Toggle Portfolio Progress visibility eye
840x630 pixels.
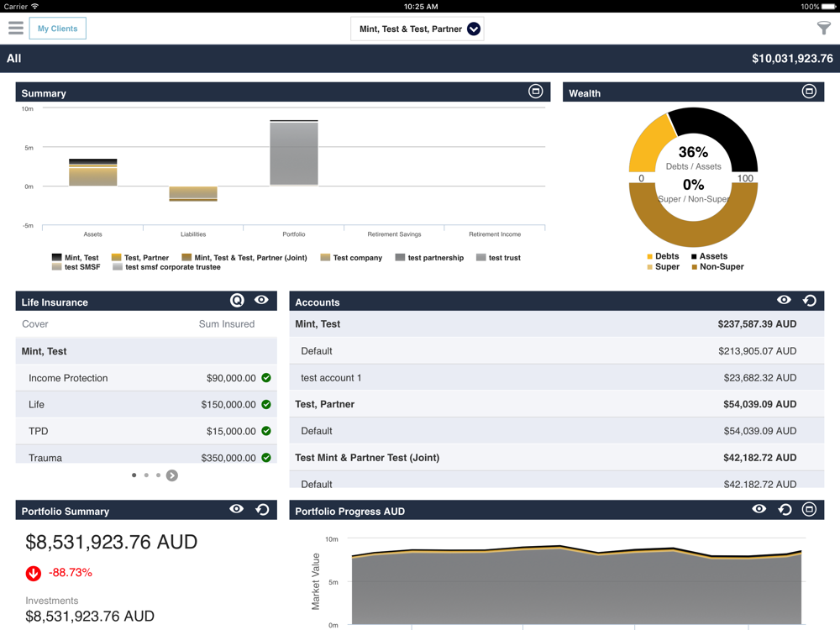(x=759, y=510)
